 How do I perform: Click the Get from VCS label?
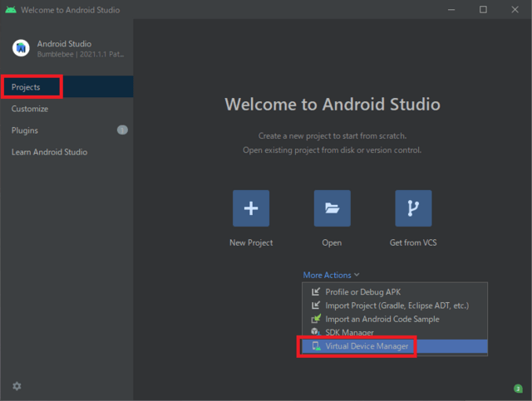pyautogui.click(x=413, y=242)
